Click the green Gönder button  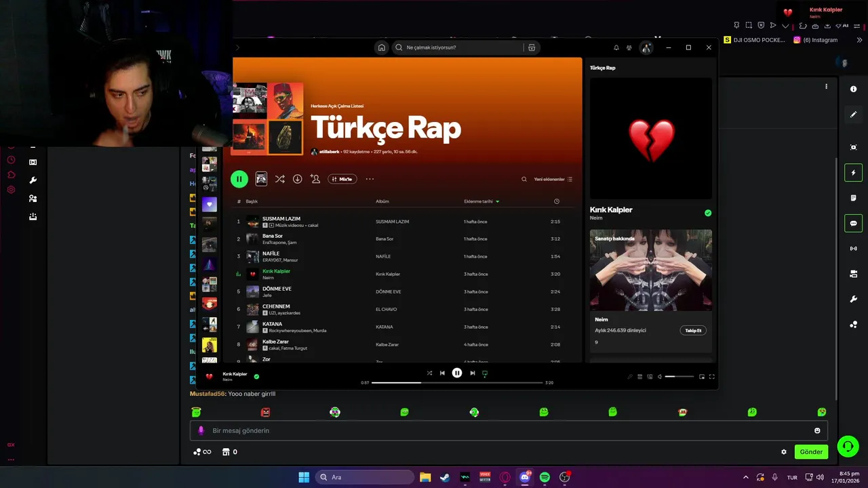tap(811, 451)
